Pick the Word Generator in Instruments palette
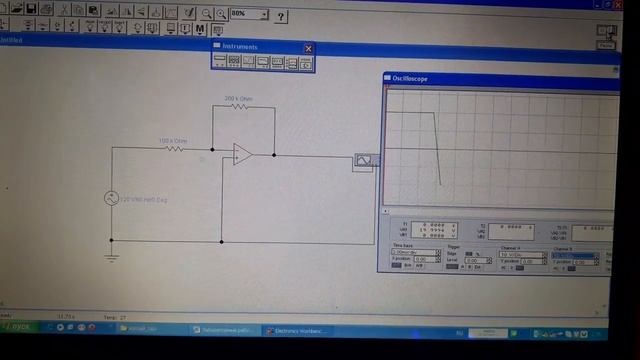The height and width of the screenshot is (360, 640). pyautogui.click(x=278, y=62)
